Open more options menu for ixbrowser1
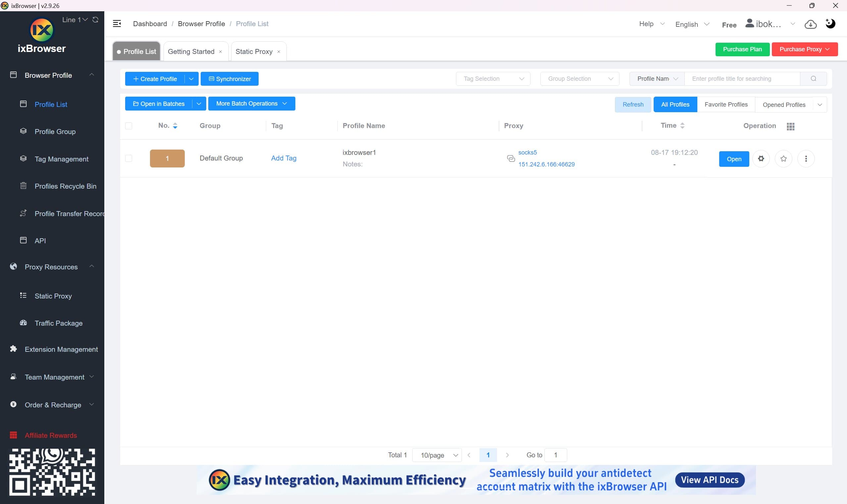The image size is (847, 504). [806, 159]
